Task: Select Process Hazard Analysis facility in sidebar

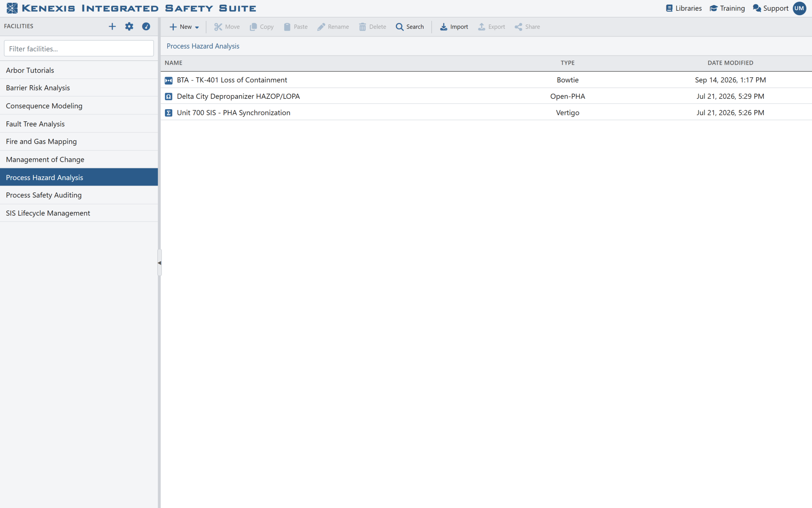Action: click(x=79, y=177)
